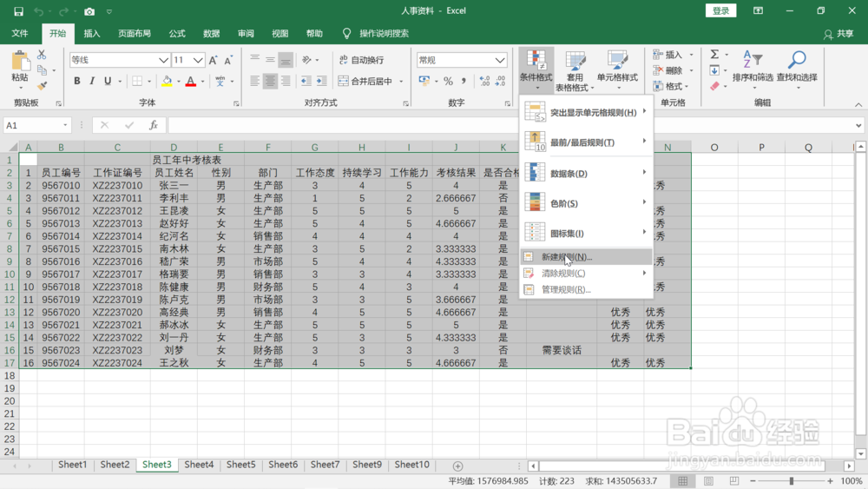The height and width of the screenshot is (489, 868).
Task: Open the font size dropdown showing 11
Action: 198,60
